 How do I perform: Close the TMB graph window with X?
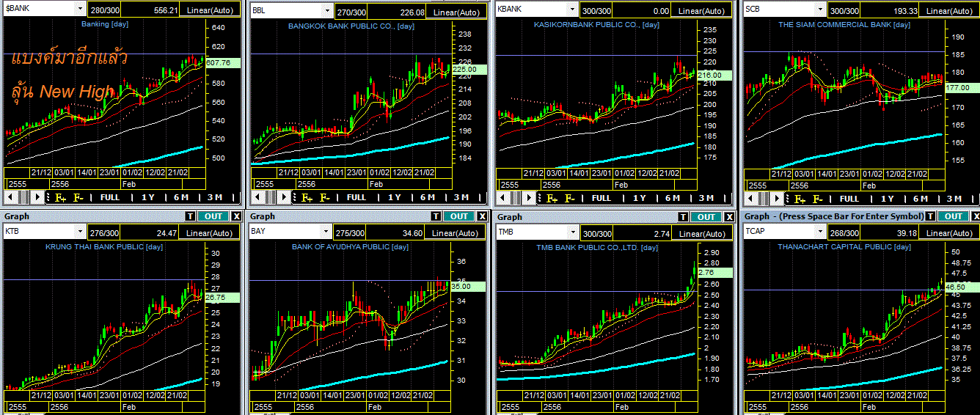(729, 217)
